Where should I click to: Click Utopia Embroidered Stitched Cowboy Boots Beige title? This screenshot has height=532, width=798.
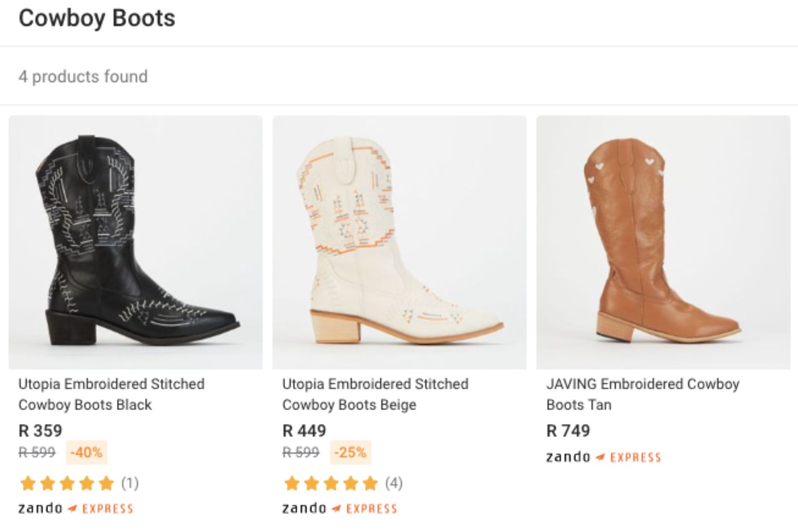(375, 394)
